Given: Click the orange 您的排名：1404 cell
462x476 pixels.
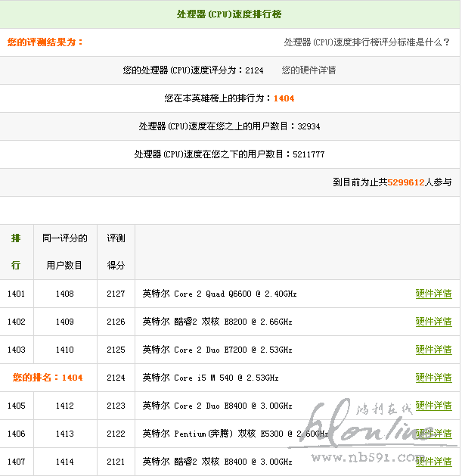Looking at the screenshot, I should tap(48, 378).
